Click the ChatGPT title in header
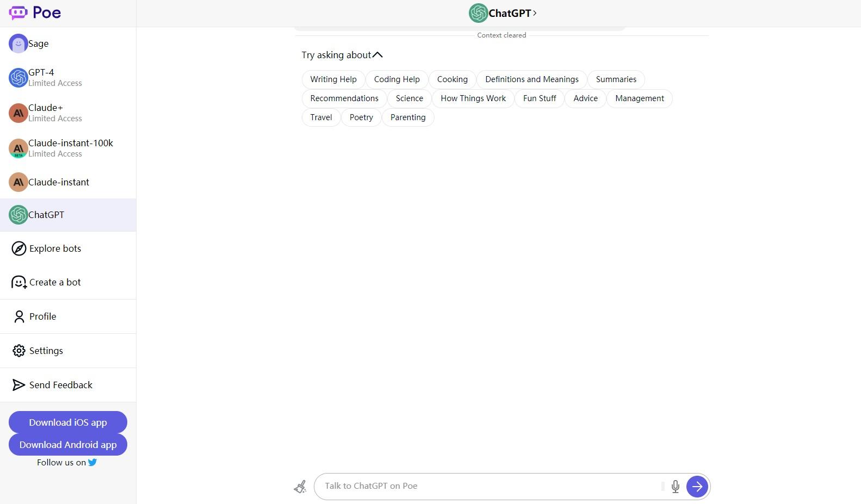Viewport: 861px width, 504px height. [x=510, y=13]
